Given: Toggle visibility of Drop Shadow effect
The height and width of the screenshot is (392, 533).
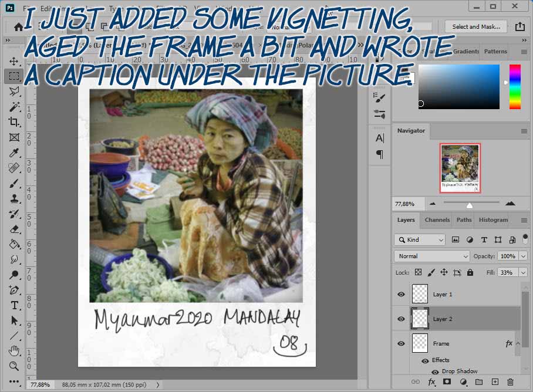Looking at the screenshot, I should pos(435,372).
